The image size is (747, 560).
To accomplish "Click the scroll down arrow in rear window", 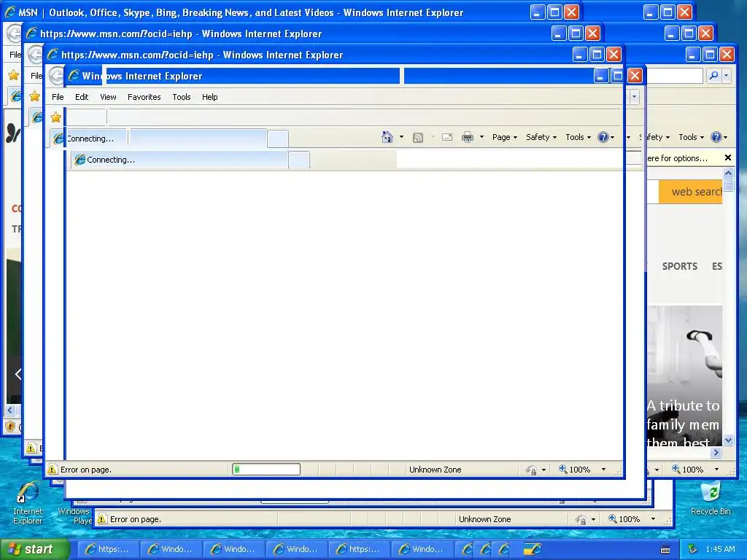I will click(x=728, y=440).
